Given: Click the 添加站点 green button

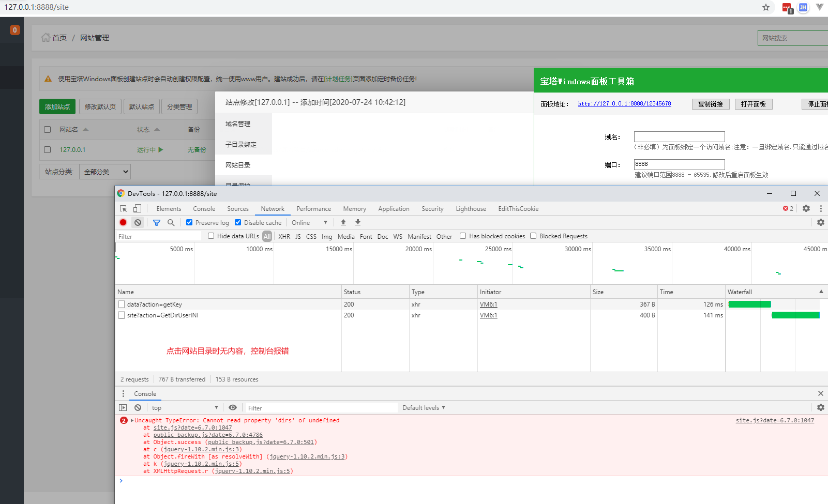Looking at the screenshot, I should pos(57,106).
